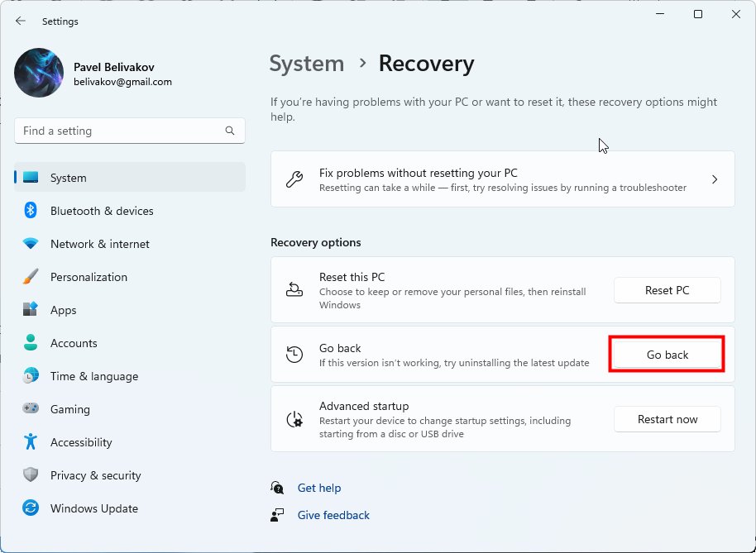Click the Go back button
Viewport: 756px width, 553px height.
(667, 355)
